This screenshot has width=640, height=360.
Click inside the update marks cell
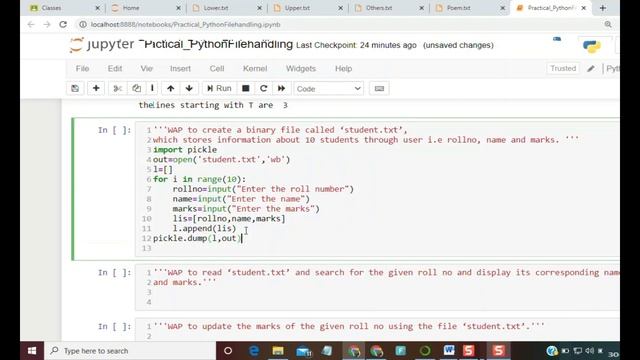click(377, 330)
